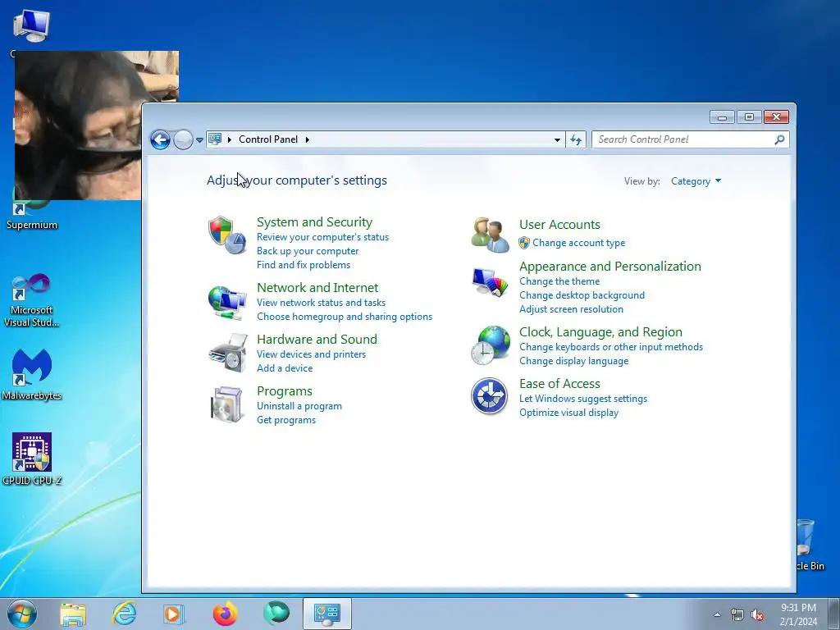Open the Appearance and Personalization monitor icon

pos(490,282)
